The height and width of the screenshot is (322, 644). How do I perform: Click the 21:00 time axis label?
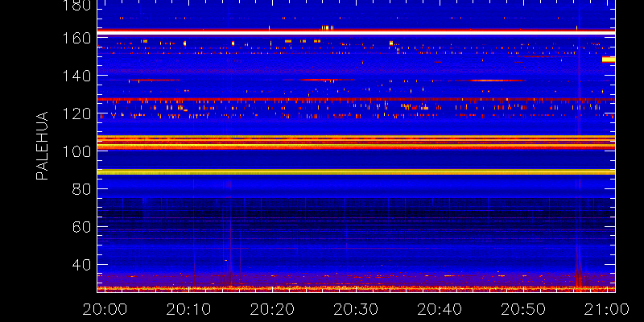point(607,309)
